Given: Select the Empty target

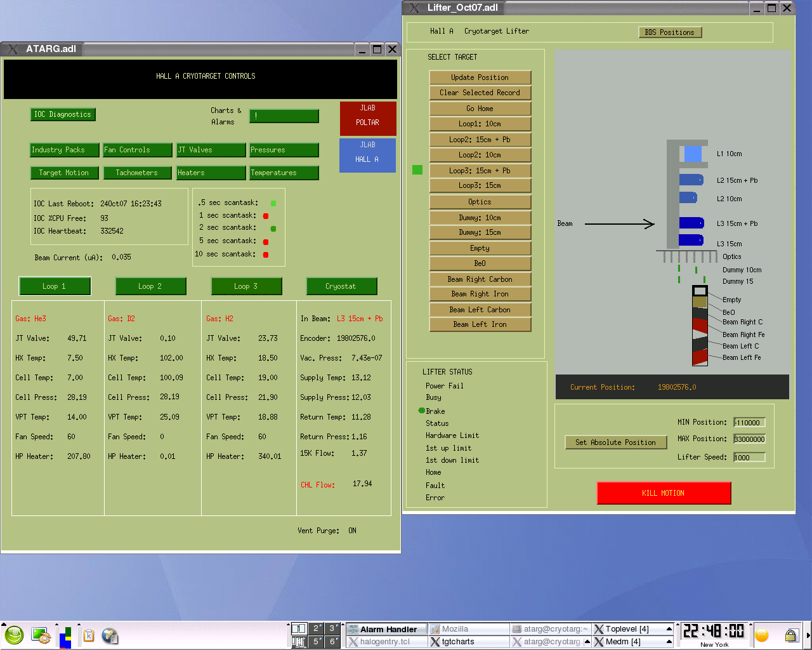Looking at the screenshot, I should [x=480, y=248].
